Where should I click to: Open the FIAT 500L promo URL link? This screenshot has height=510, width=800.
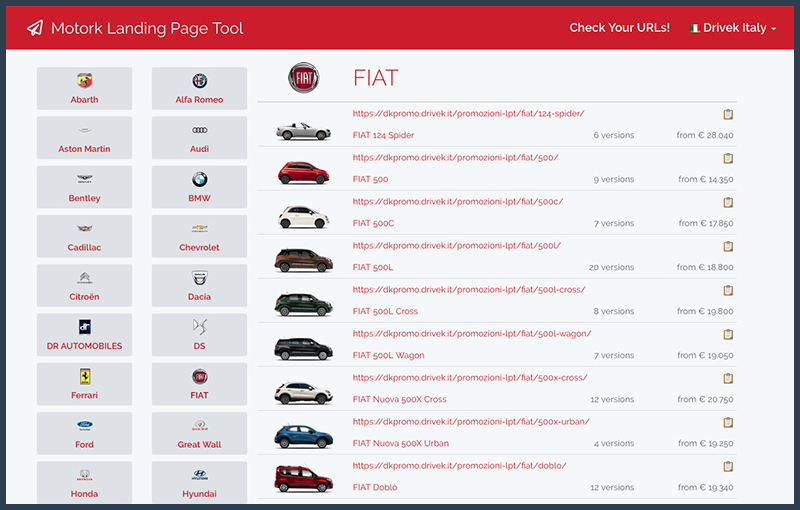456,245
